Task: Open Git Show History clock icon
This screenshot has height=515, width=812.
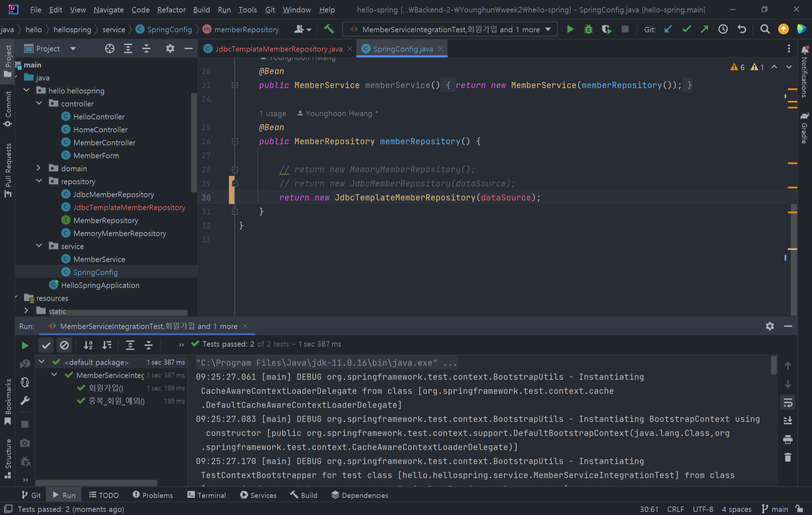Action: click(723, 29)
